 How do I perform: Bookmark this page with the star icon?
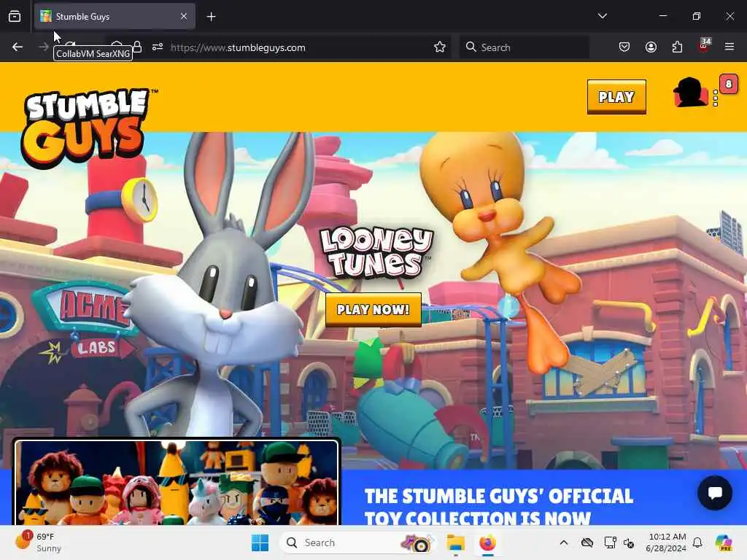440,47
